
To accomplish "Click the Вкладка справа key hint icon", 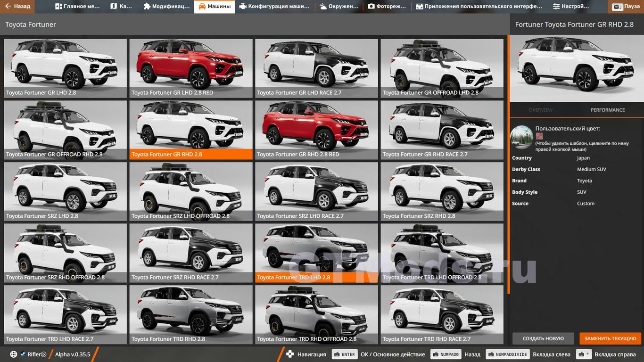I will (585, 354).
